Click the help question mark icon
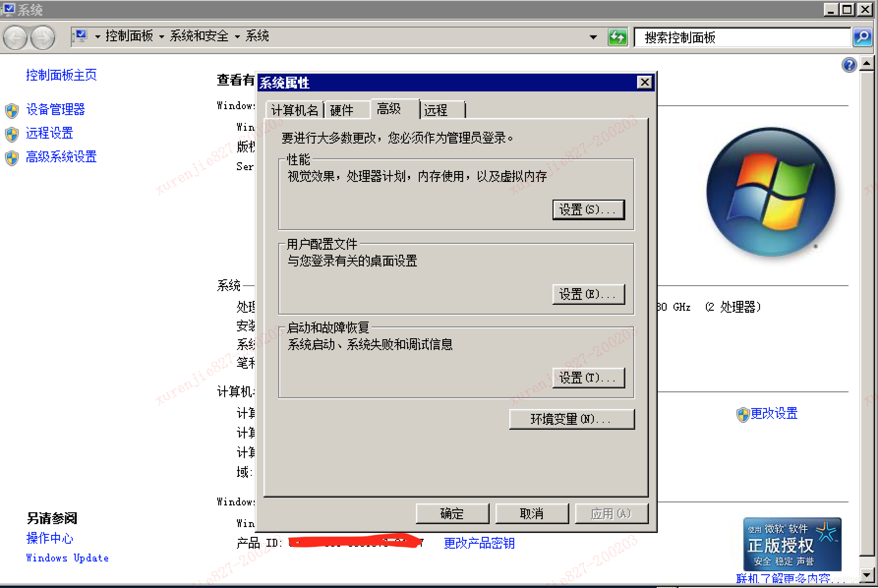This screenshot has width=878, height=588. coord(849,65)
